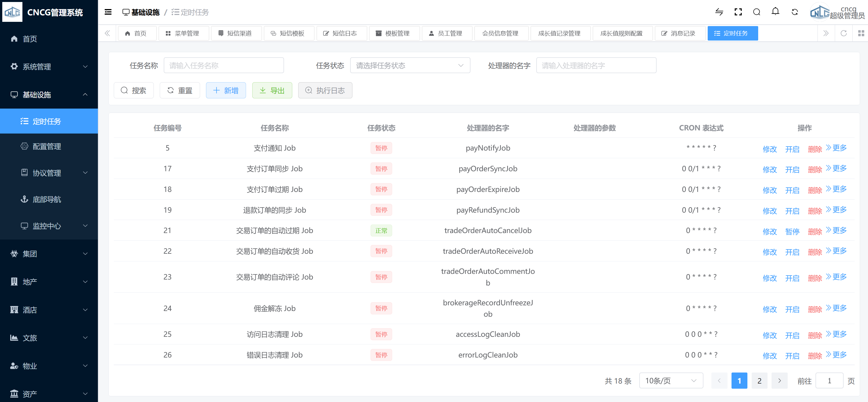This screenshot has height=402, width=868.
Task: Enable errorLogCleanJob via its 开启 link
Action: (x=792, y=356)
